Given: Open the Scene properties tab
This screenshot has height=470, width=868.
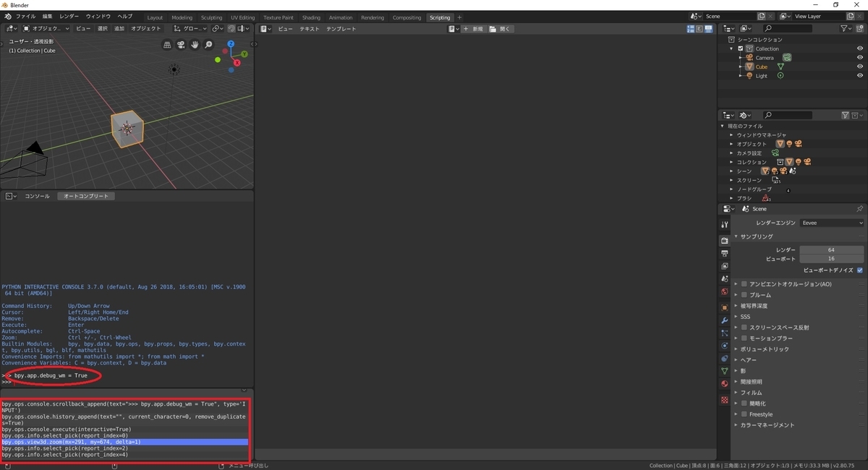Looking at the screenshot, I should pos(724,279).
